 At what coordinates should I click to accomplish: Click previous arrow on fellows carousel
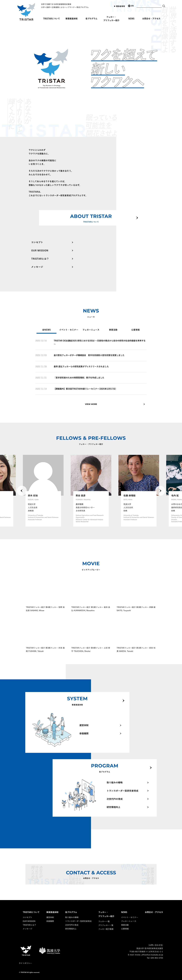pyautogui.click(x=22, y=491)
